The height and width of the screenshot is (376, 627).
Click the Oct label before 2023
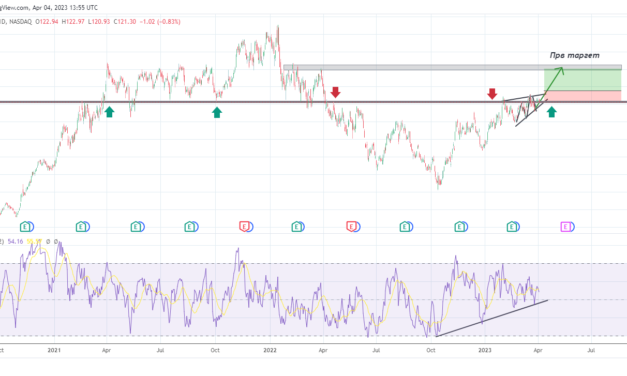(431, 350)
